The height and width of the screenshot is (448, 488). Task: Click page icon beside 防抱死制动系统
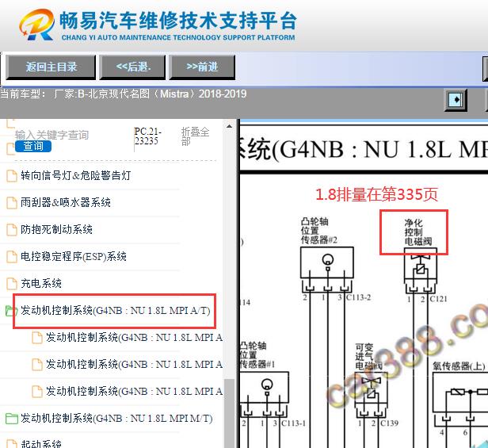point(12,230)
